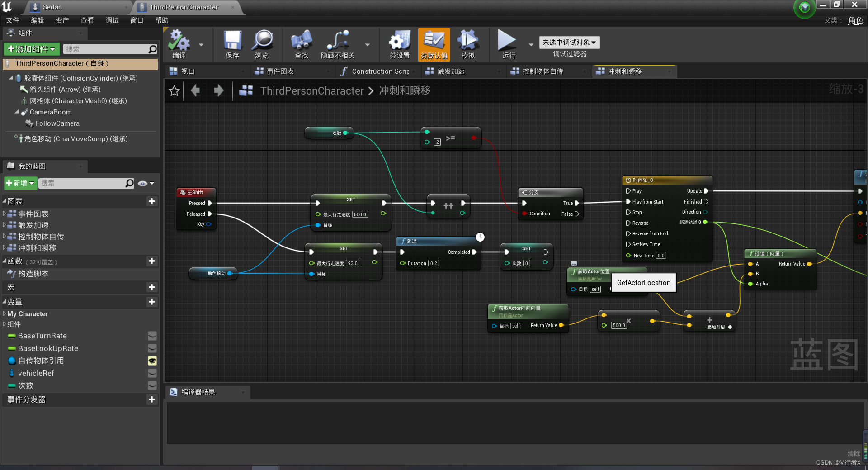Collapse the CameraBoom tree node
Screen dimensions: 868x470
tap(17, 112)
